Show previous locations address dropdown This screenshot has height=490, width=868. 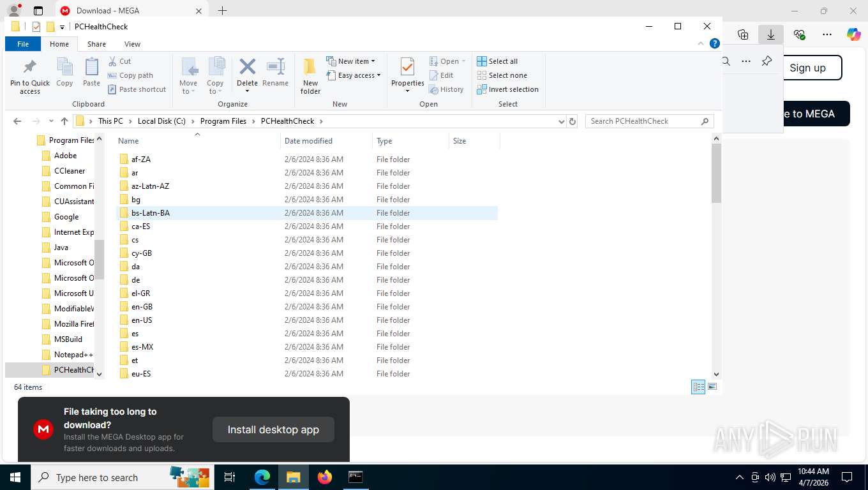[562, 121]
